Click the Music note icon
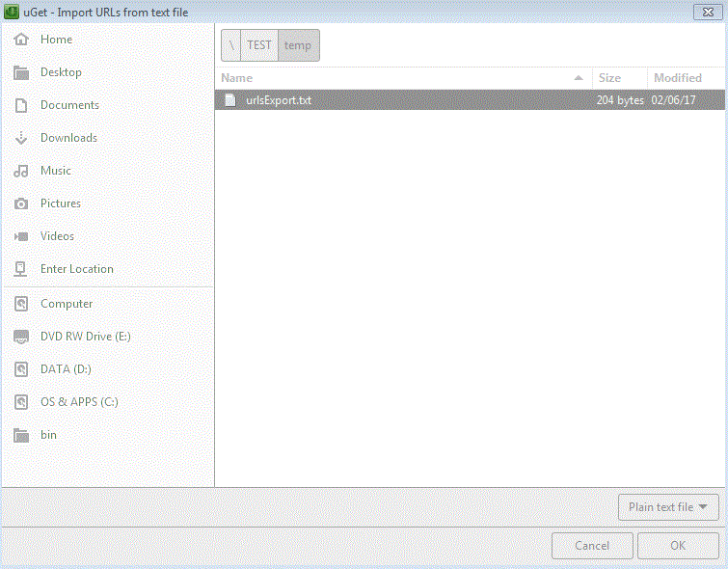The height and width of the screenshot is (569, 728). 21,171
